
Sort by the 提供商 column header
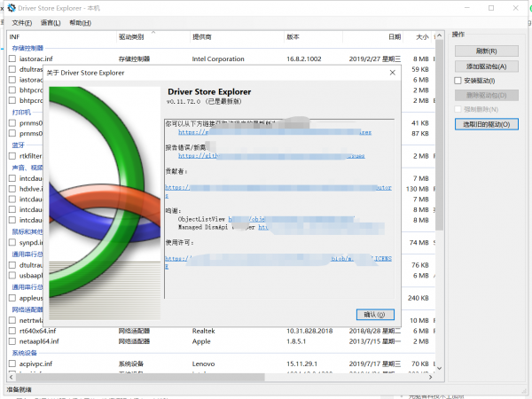point(237,36)
